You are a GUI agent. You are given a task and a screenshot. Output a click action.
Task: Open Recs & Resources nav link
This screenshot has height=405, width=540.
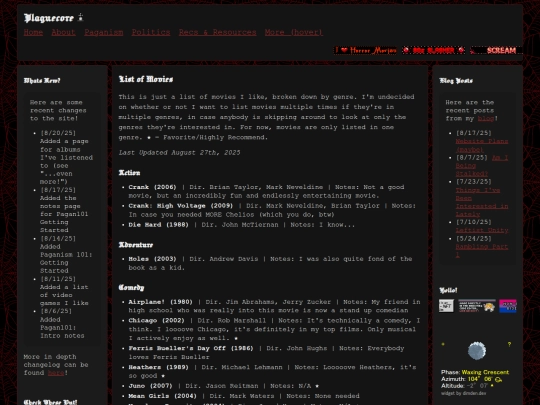217,32
